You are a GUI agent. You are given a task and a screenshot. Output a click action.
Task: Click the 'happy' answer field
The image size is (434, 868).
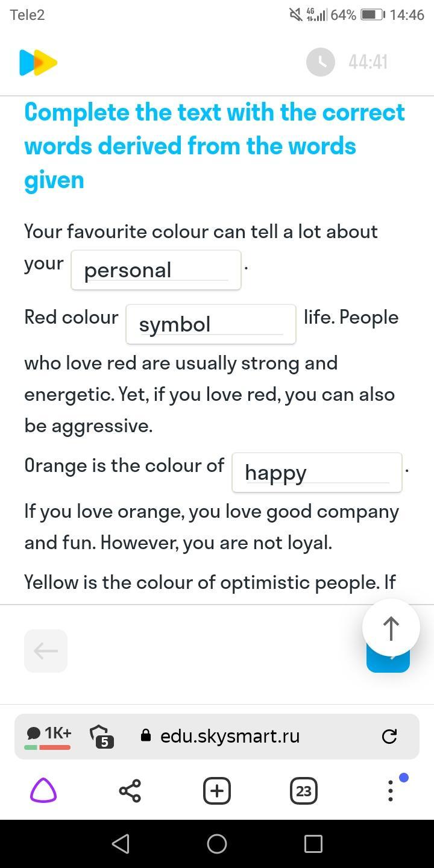pyautogui.click(x=316, y=473)
